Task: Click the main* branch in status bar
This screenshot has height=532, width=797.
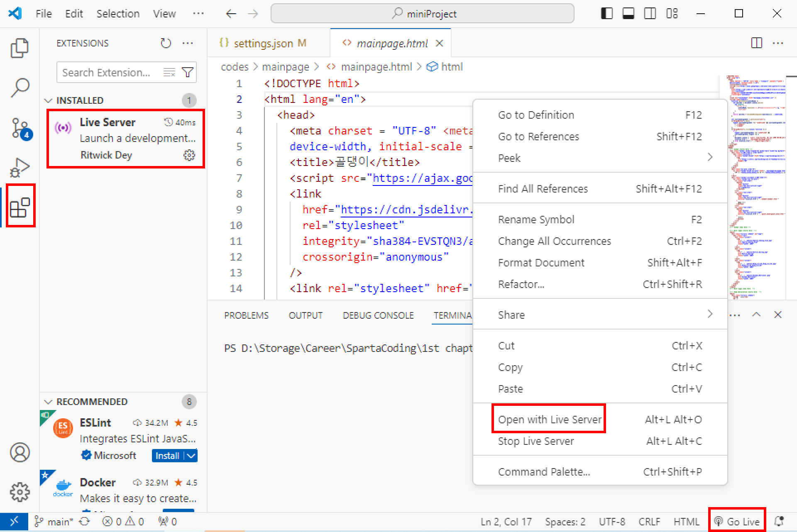Action: [x=54, y=522]
